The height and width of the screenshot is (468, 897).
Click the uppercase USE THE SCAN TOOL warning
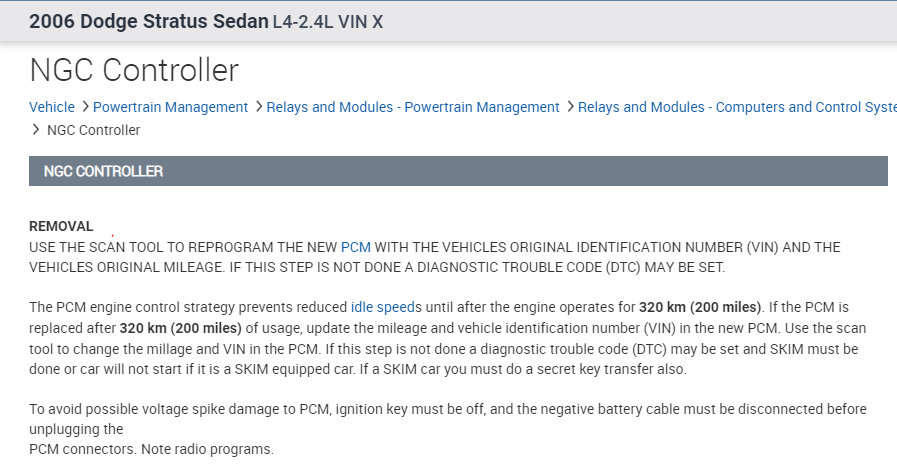[434, 257]
